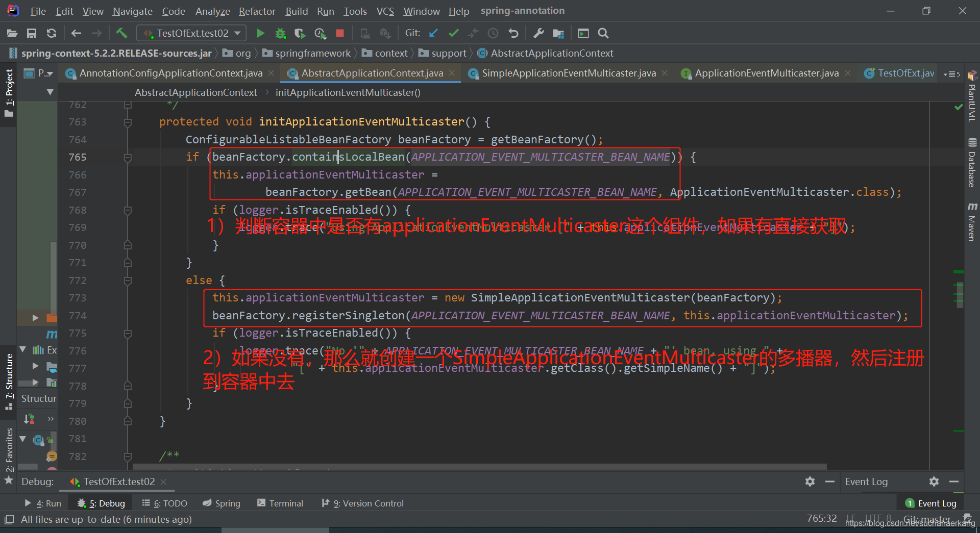Open the Maven side panel
Screen dimensions: 980x533
click(972, 222)
